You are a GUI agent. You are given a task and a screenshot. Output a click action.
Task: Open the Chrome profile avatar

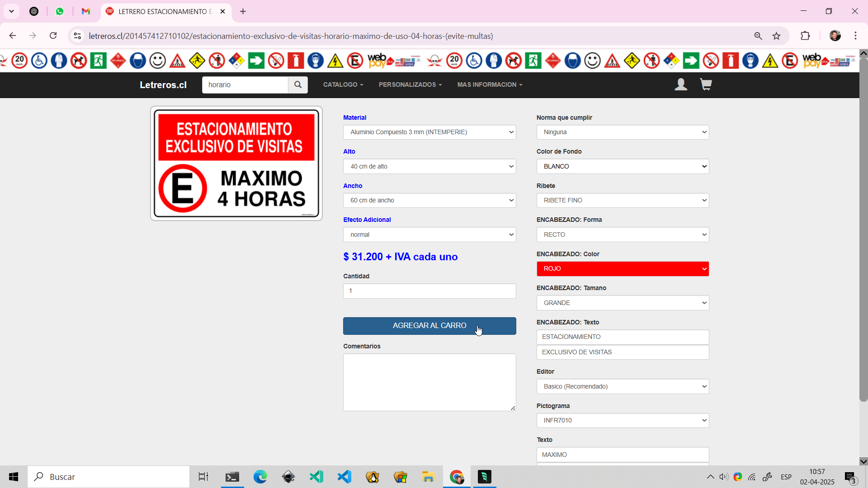[835, 36]
